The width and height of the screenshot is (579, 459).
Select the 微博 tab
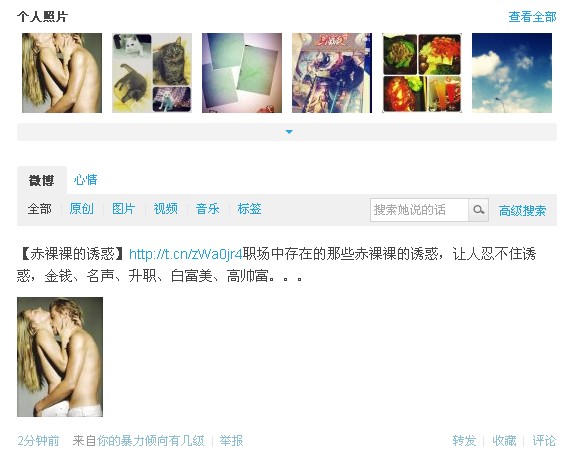point(41,180)
